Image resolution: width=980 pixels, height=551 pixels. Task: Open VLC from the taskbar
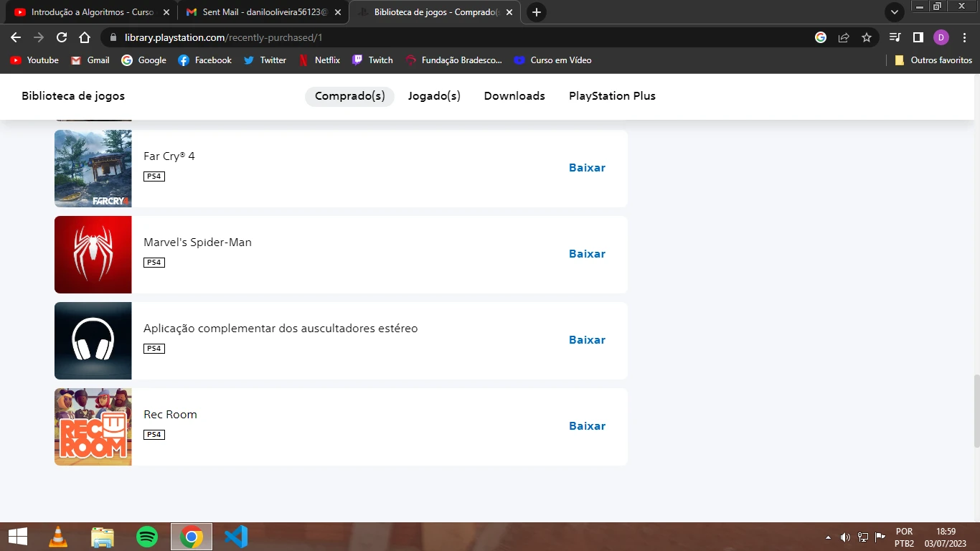(58, 537)
